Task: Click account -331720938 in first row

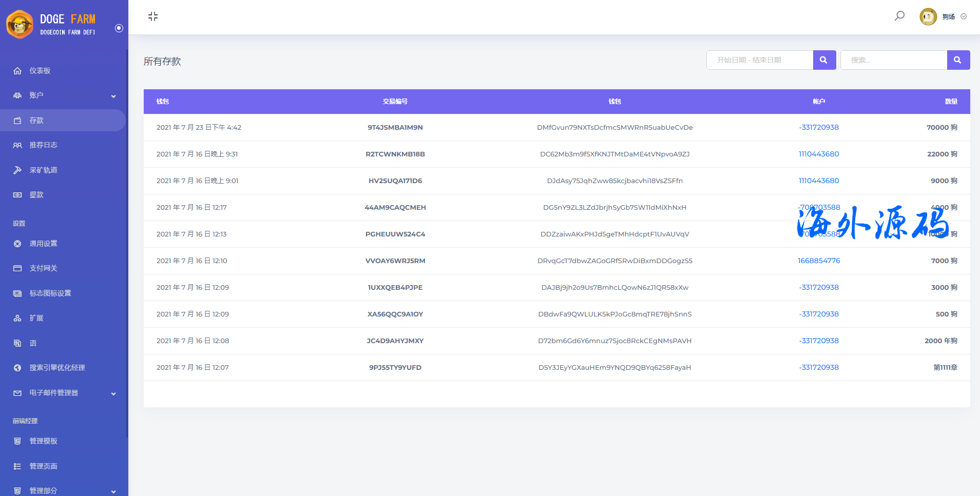Action: tap(818, 127)
